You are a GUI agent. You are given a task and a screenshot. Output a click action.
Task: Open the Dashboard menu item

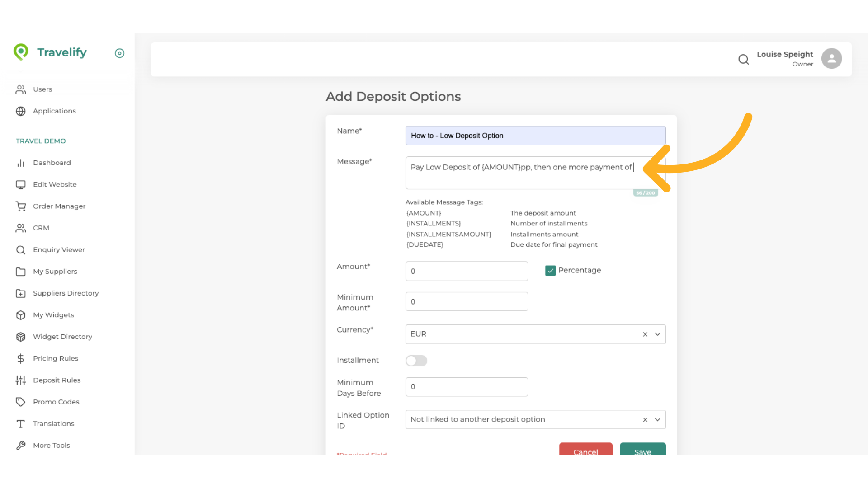[52, 163]
